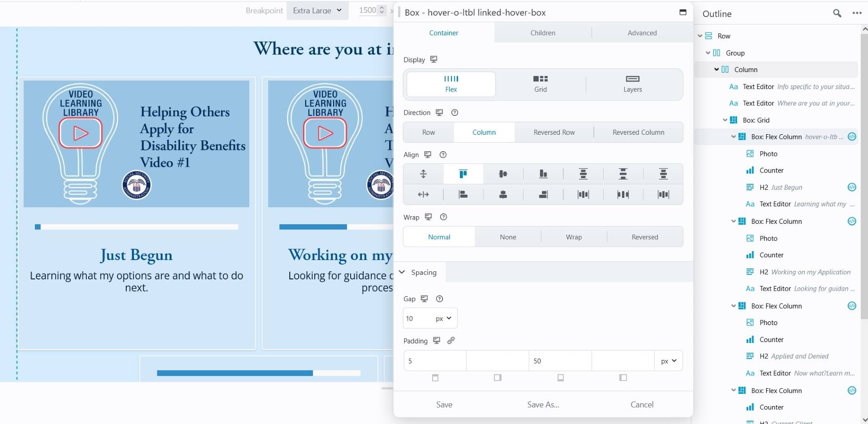Click the Cancel button

click(642, 405)
